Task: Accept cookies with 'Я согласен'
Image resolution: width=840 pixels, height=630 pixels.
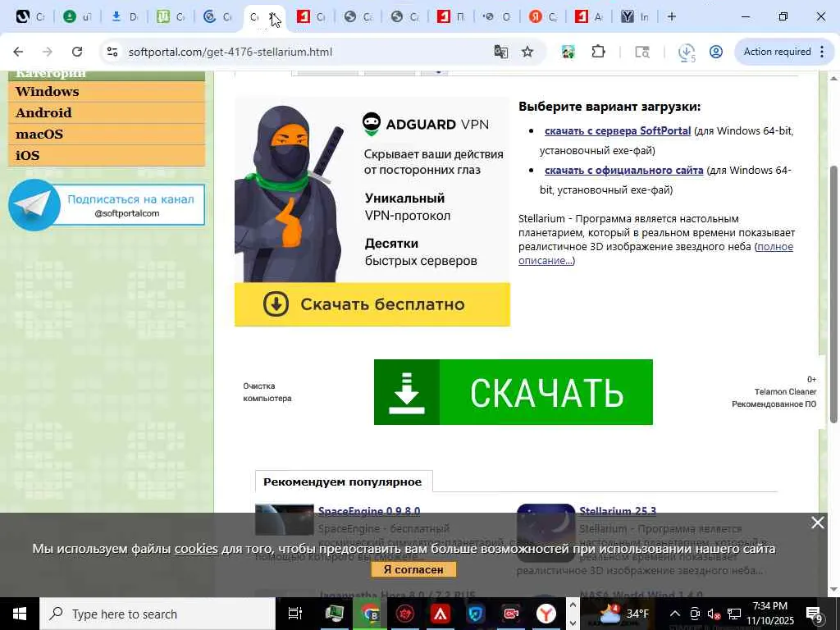Action: tap(413, 569)
